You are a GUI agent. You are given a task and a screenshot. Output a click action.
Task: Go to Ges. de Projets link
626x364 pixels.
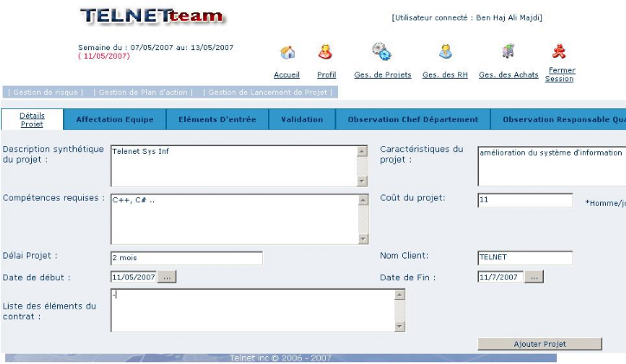382,74
